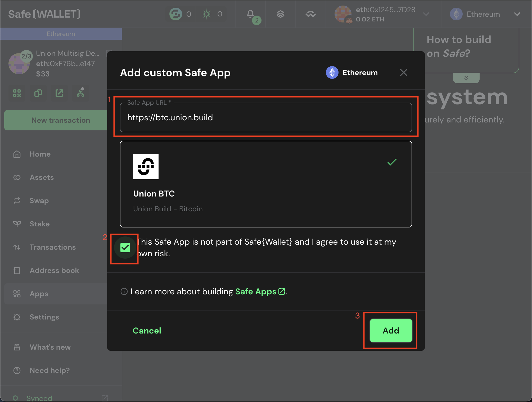This screenshot has width=532, height=402.
Task: Click the QR code icon under Safe address
Action: [17, 93]
